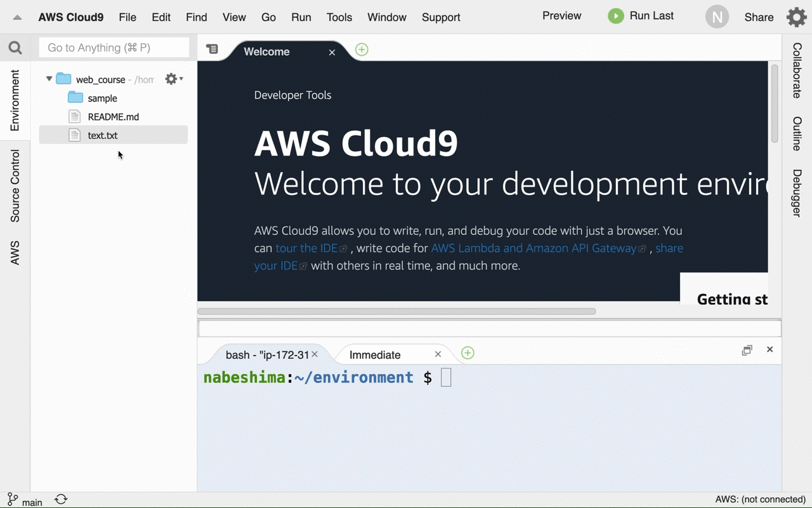Click into the terminal prompt
Screen dimensions: 812x508
click(446, 378)
